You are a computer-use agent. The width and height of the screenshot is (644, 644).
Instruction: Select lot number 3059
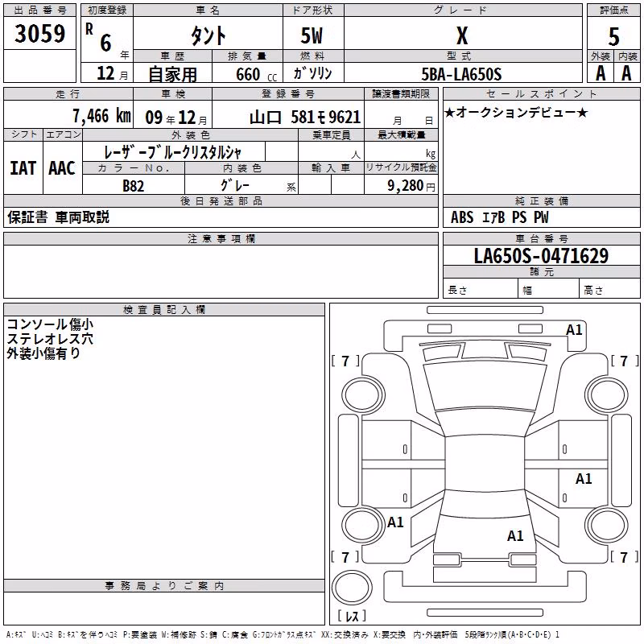point(39,34)
